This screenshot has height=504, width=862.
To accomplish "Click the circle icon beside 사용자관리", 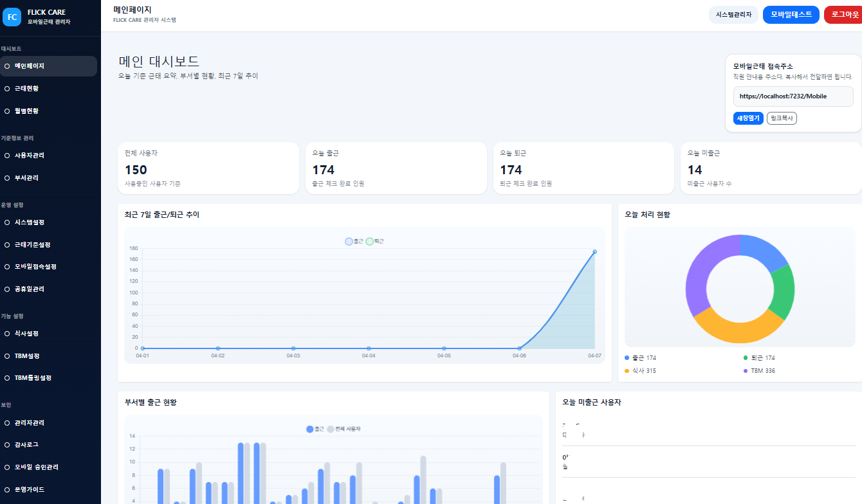I will click(x=7, y=155).
